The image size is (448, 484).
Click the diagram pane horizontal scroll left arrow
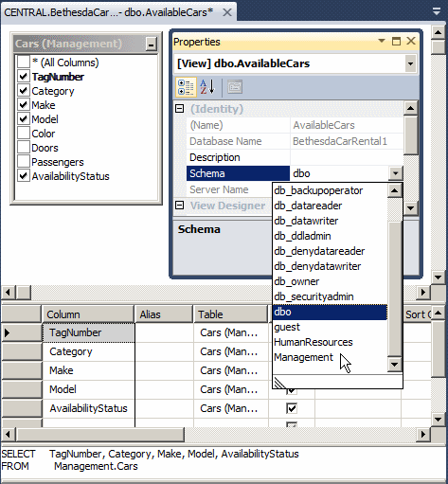point(9,293)
